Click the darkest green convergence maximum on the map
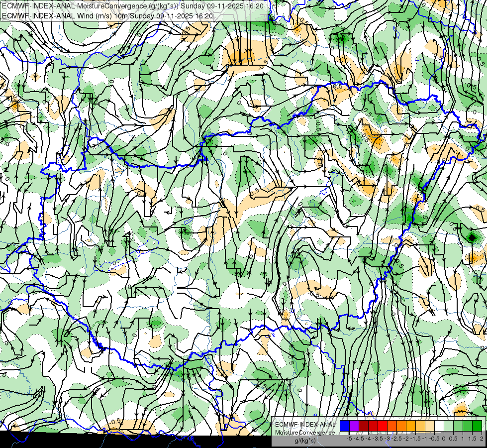The height and width of the screenshot is (448, 487). click(x=472, y=238)
